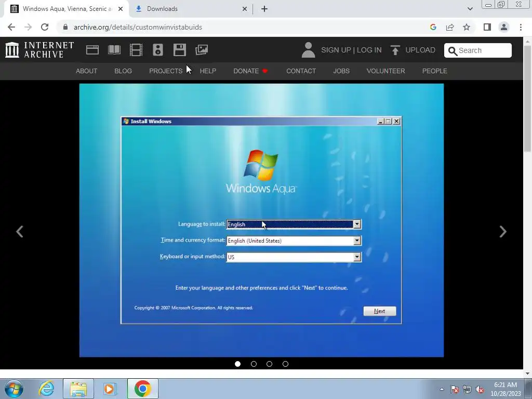This screenshot has height=399, width=532.
Task: Open the Software floppy disk icon
Action: (179, 50)
